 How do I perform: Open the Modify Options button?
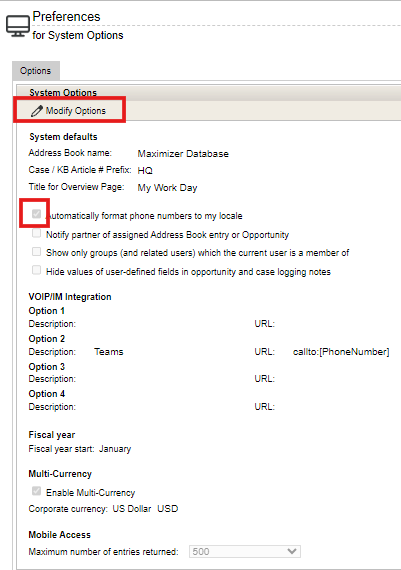point(69,111)
